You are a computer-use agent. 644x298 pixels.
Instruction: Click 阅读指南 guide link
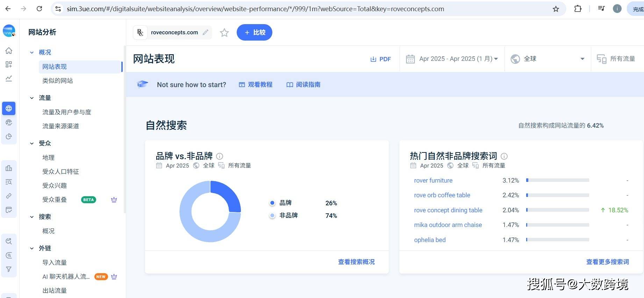tap(303, 85)
